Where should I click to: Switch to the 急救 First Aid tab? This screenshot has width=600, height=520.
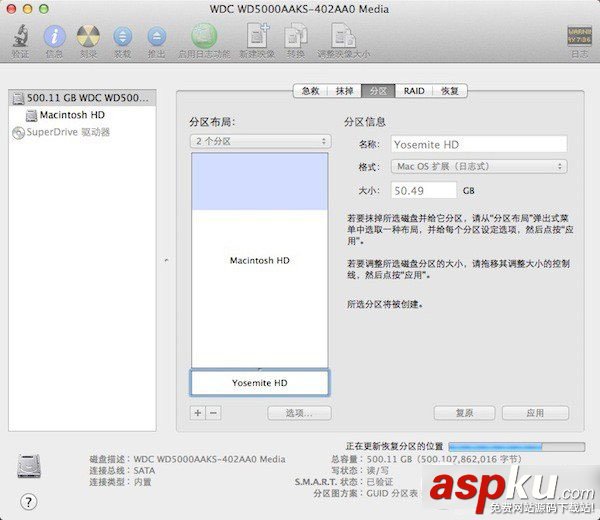pyautogui.click(x=310, y=91)
